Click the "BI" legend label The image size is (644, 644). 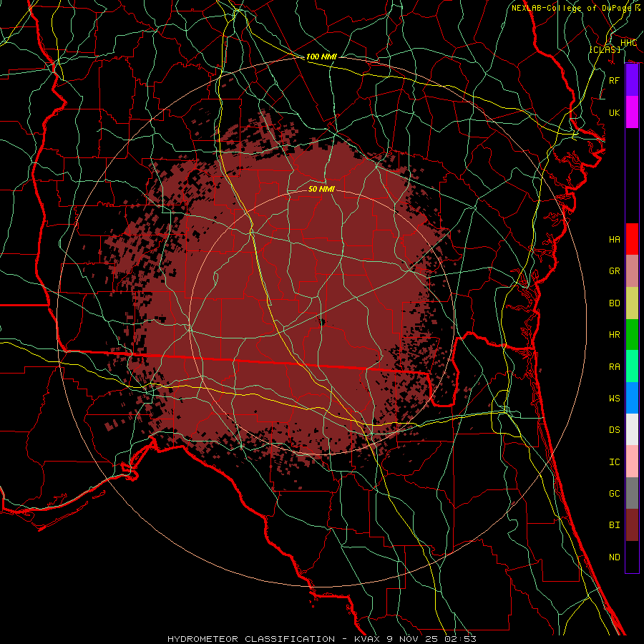click(x=615, y=525)
